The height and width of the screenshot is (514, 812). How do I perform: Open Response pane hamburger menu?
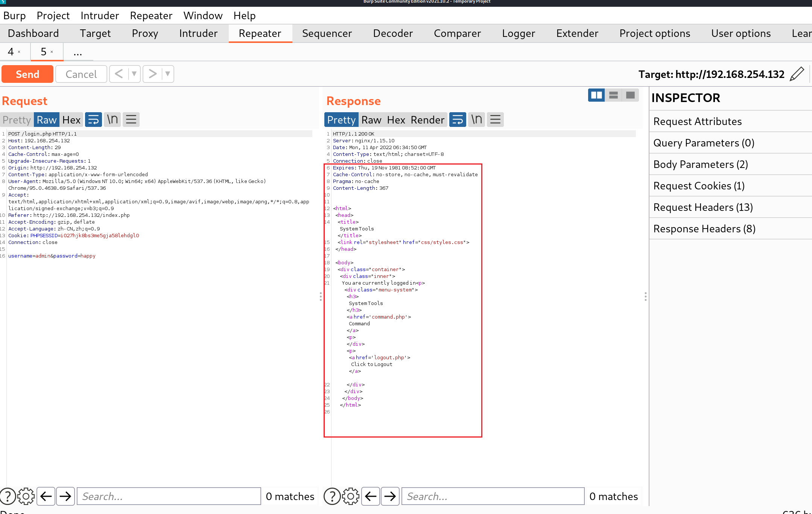(x=495, y=120)
